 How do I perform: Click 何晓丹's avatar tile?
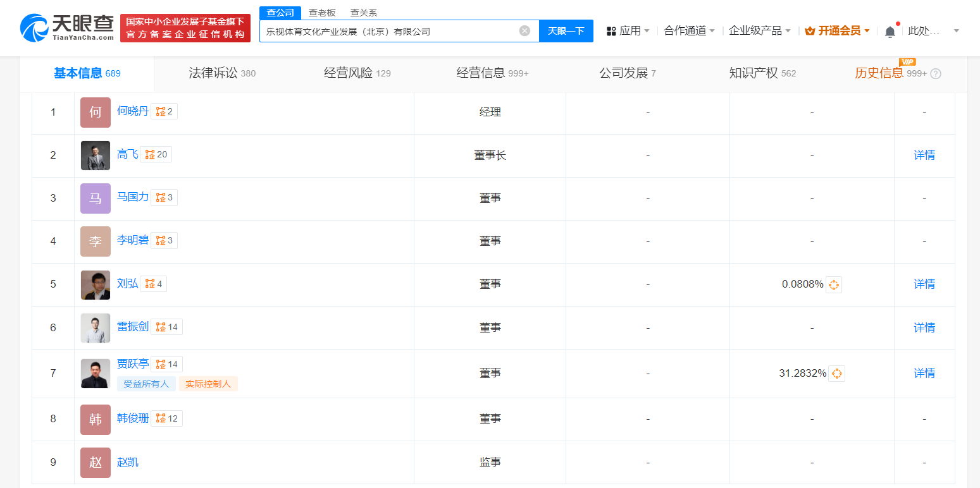pos(96,113)
